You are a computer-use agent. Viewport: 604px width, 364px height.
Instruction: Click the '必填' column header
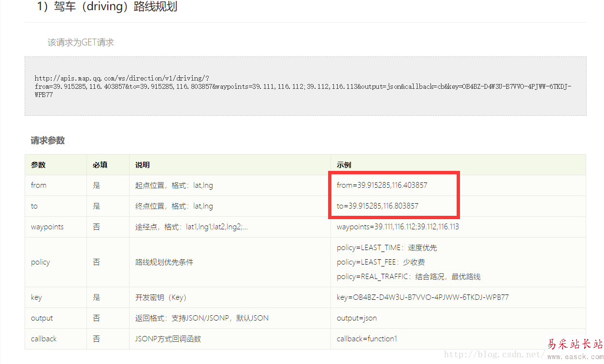click(x=100, y=165)
